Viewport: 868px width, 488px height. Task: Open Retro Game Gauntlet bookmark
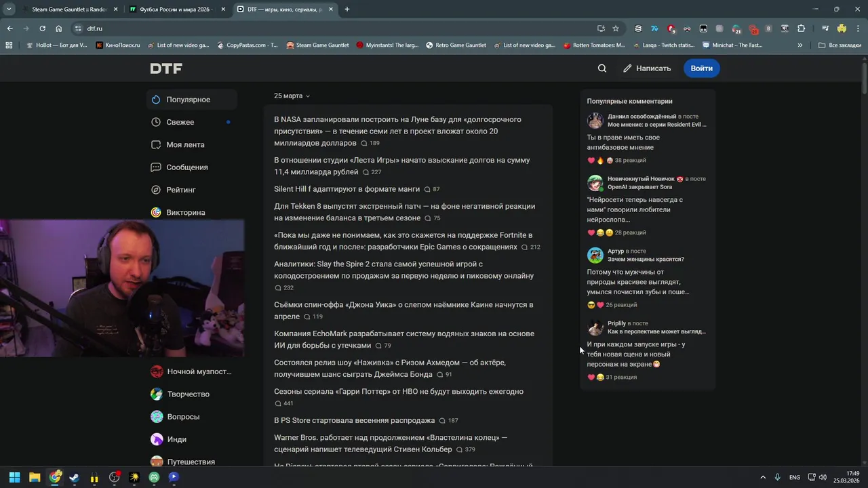(x=456, y=45)
